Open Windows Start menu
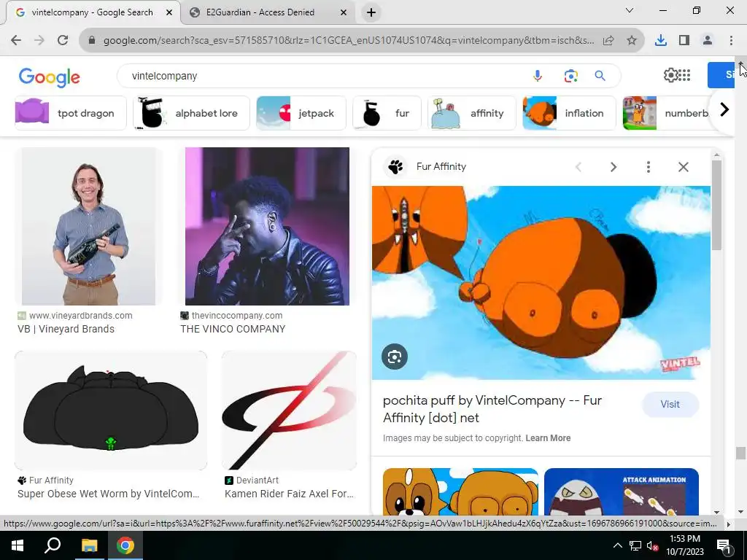This screenshot has height=560, width=747. tap(18, 545)
